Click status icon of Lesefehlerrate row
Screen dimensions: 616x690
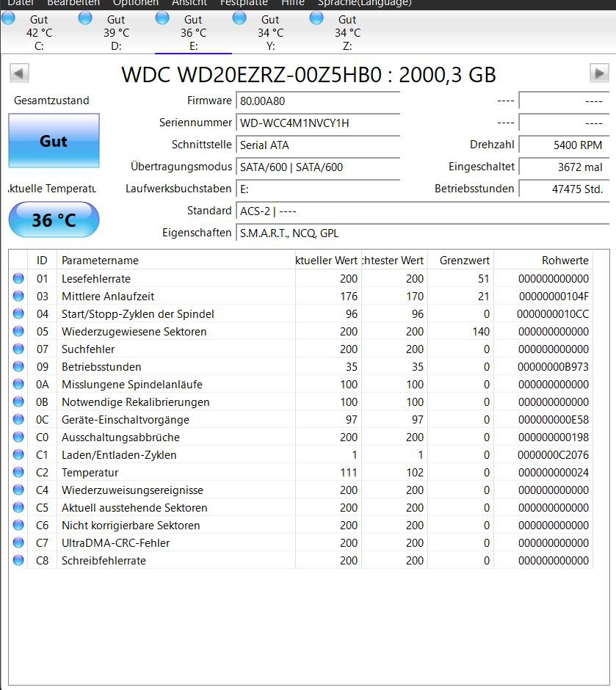click(18, 278)
